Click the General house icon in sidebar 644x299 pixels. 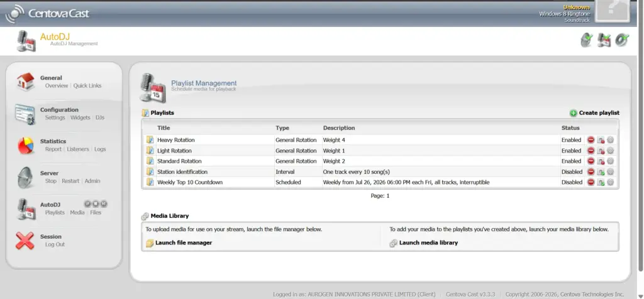(x=25, y=81)
